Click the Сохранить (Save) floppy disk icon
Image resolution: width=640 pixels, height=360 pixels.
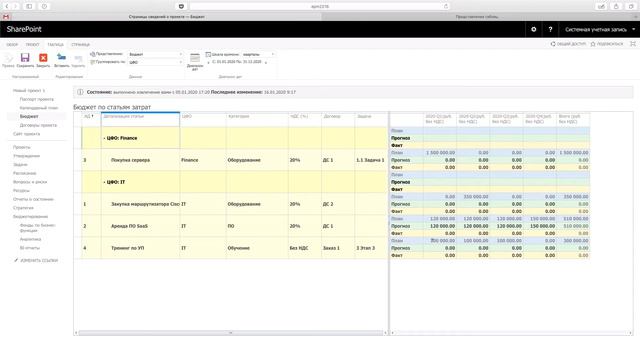click(x=25, y=58)
